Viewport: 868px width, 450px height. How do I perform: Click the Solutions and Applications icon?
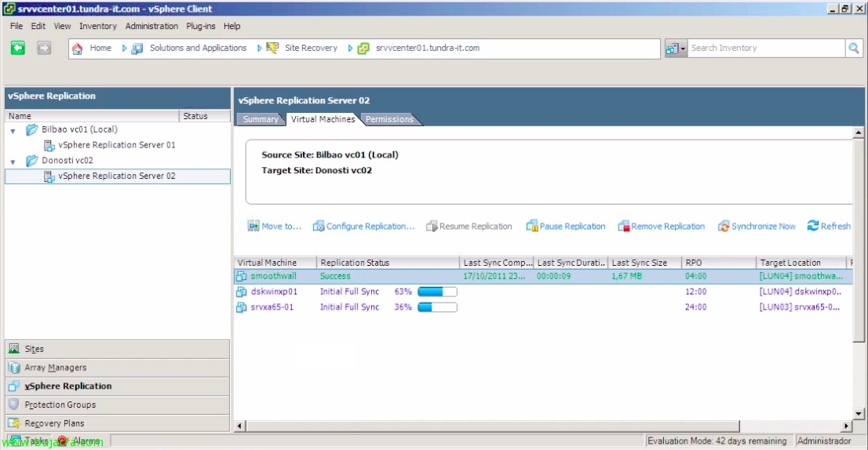(137, 49)
